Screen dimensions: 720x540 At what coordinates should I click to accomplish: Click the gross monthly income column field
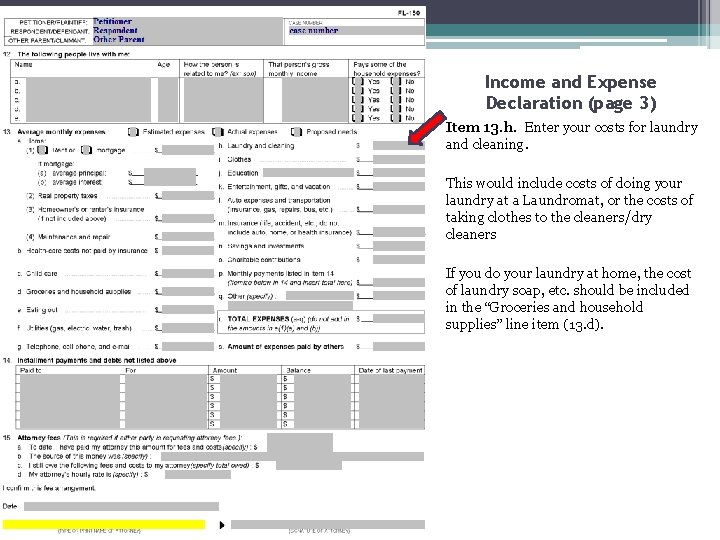click(x=315, y=100)
